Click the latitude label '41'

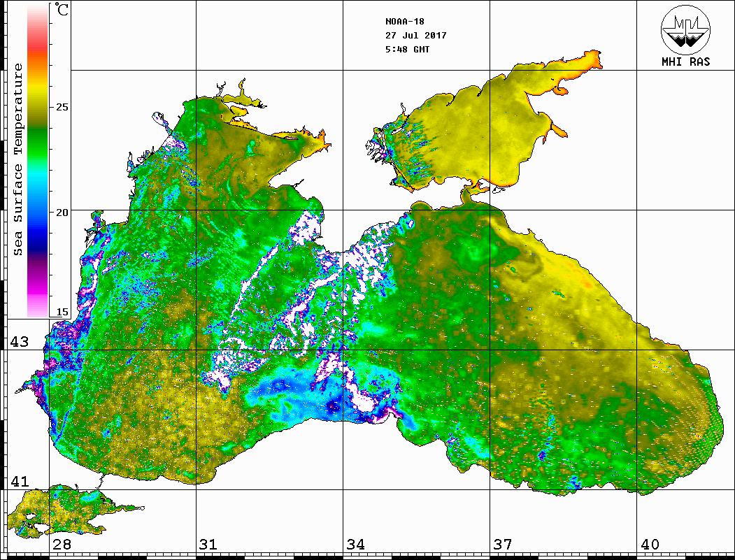tap(20, 482)
